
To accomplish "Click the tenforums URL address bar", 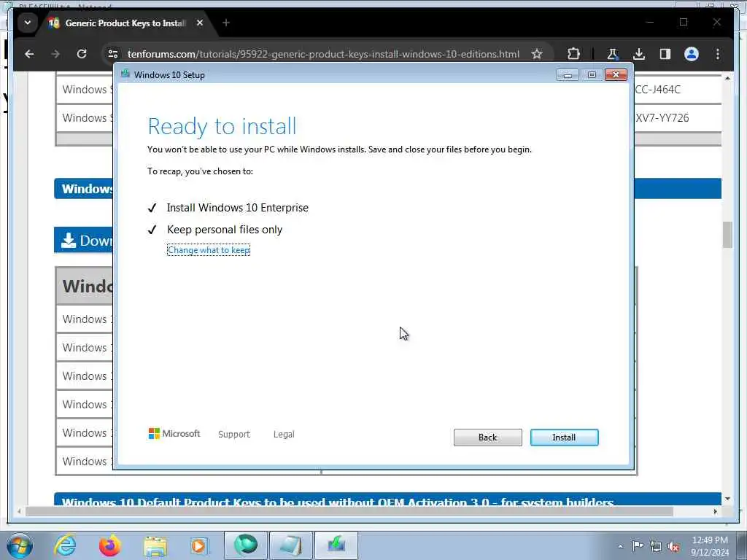I will click(x=323, y=54).
